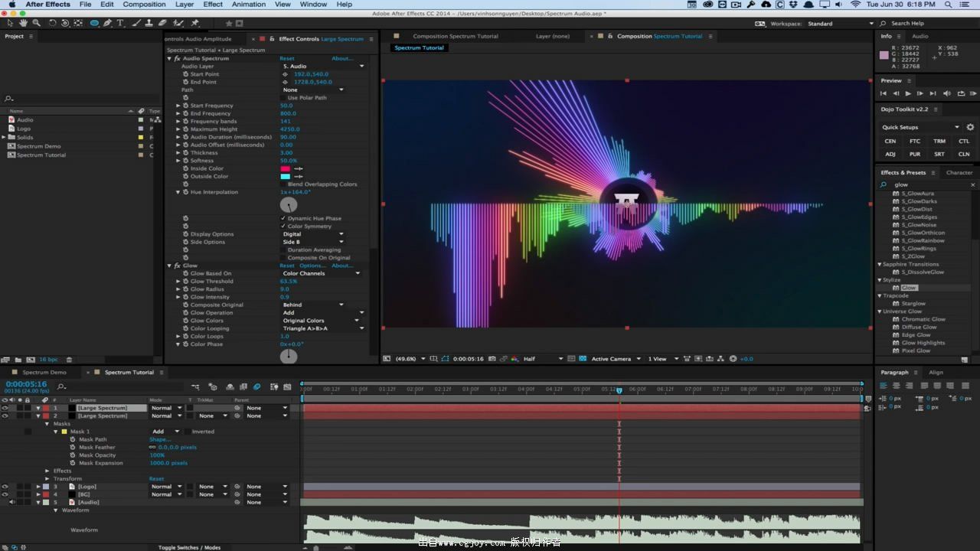Collapse the Glow effect group
This screenshot has height=551, width=980.
170,266
